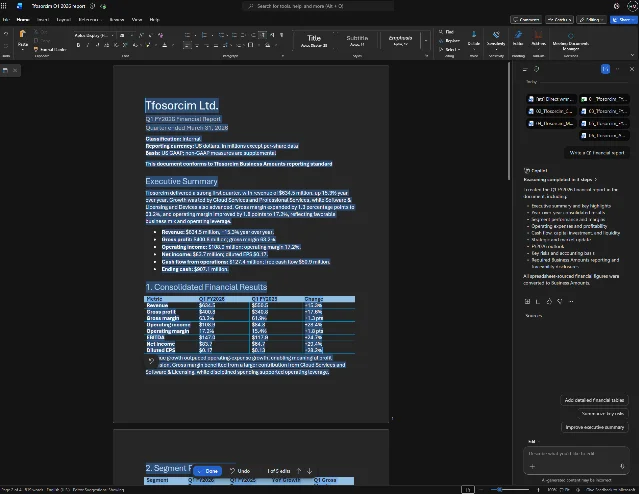Click the new chat icon in Copilot pane

(x=537, y=69)
